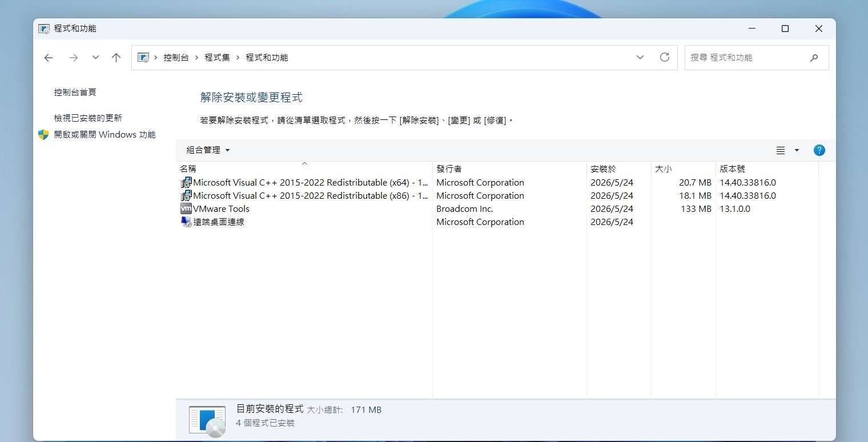Click the forward navigation arrow
The height and width of the screenshot is (442, 868).
(73, 58)
